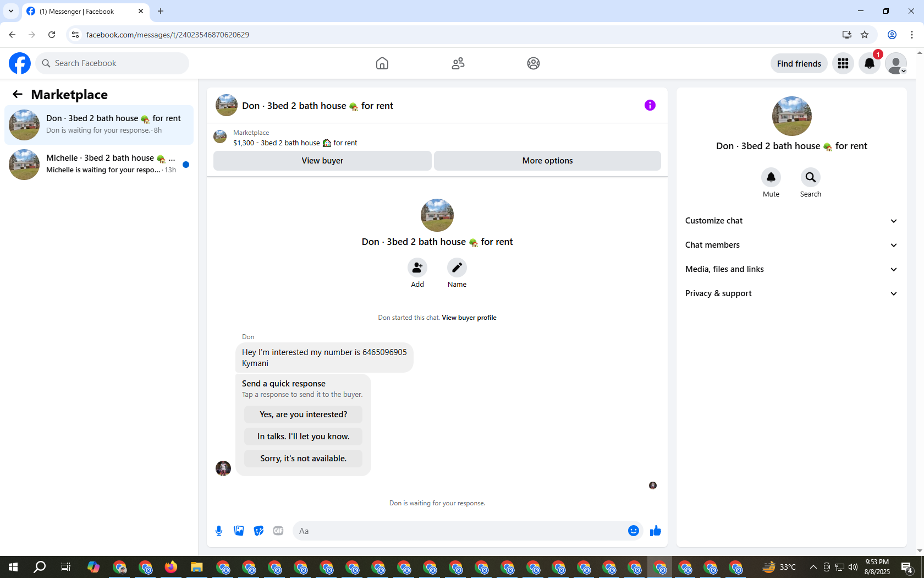Record a voice clip with microphone
Image resolution: width=924 pixels, height=578 pixels.
(x=219, y=531)
